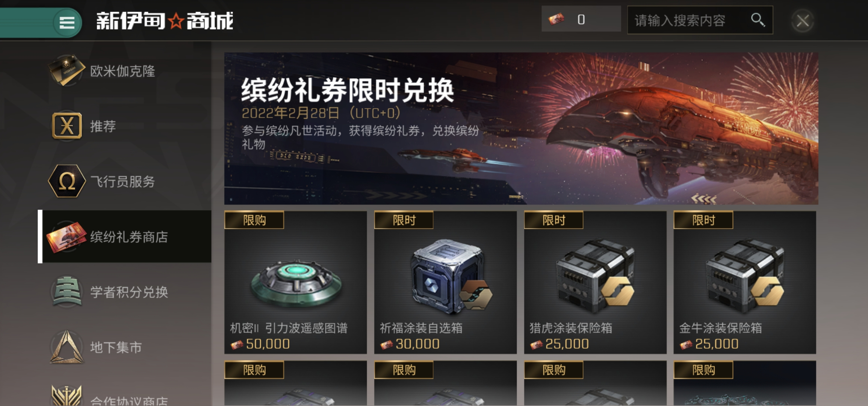
Task: Select the 缤纷礼券商店 ticket icon
Action: coord(67,236)
